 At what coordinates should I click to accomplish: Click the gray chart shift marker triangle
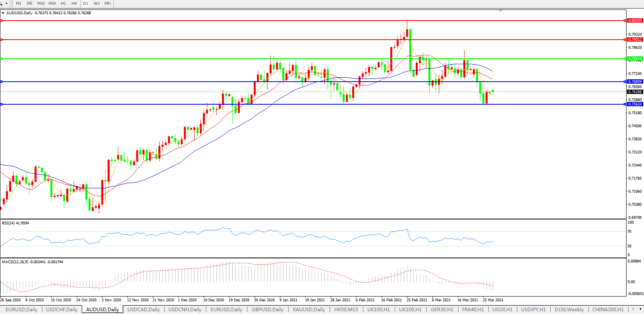(x=500, y=11)
